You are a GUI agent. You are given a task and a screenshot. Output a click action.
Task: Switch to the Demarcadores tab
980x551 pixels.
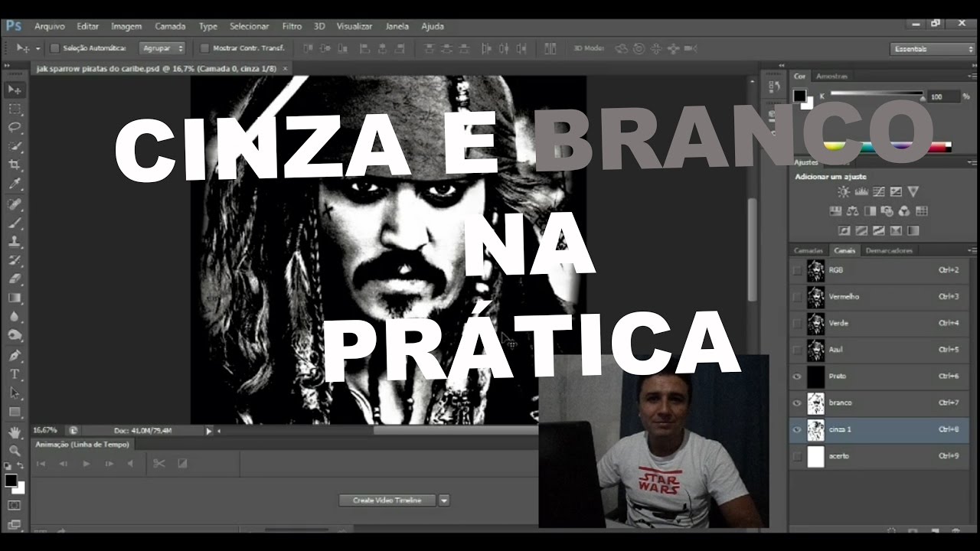889,250
